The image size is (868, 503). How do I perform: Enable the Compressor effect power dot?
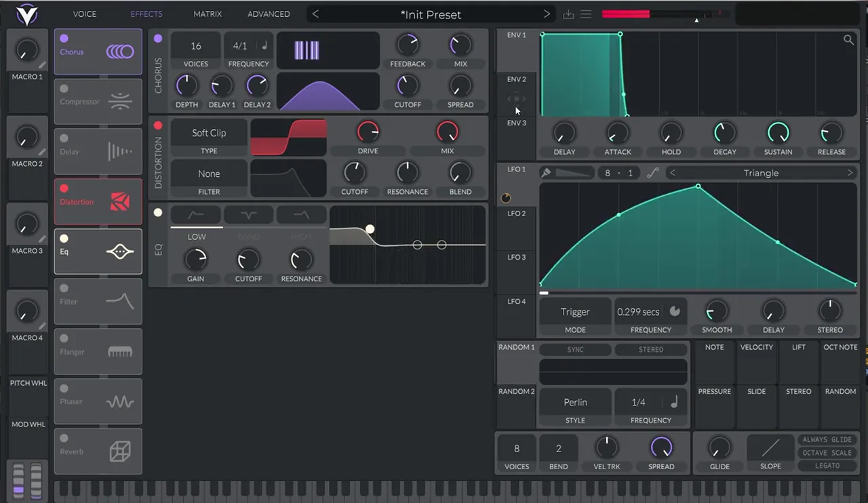pyautogui.click(x=64, y=89)
